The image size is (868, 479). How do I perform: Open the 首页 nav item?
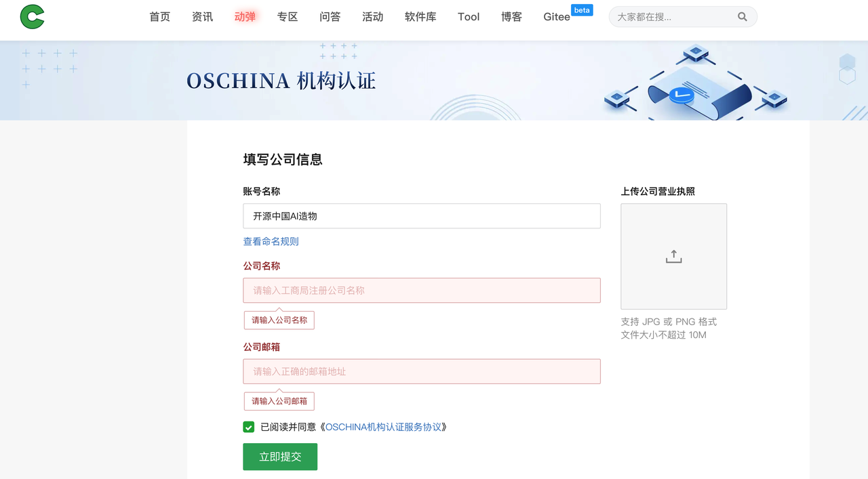point(160,17)
